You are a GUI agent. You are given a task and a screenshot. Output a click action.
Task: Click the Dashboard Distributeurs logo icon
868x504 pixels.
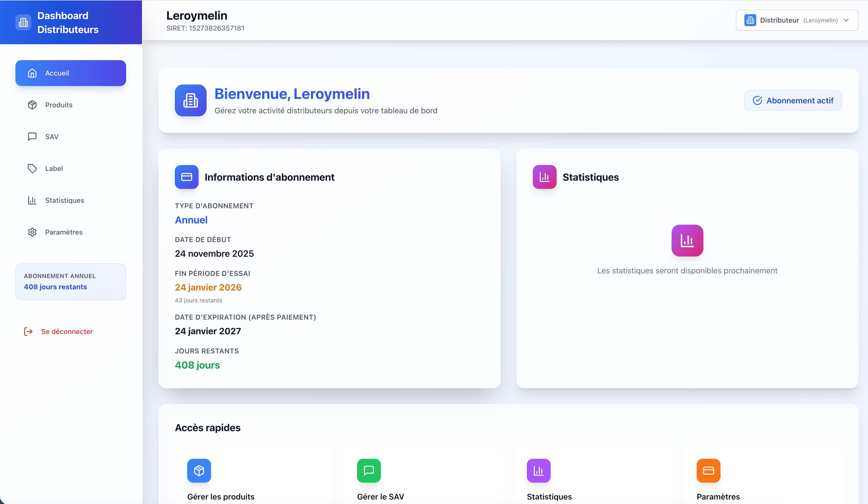click(x=23, y=22)
